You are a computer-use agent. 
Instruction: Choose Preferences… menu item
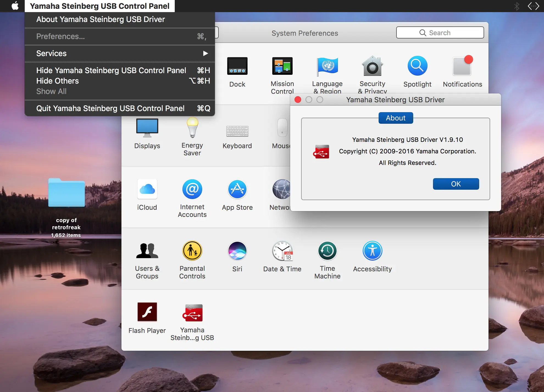pyautogui.click(x=120, y=36)
